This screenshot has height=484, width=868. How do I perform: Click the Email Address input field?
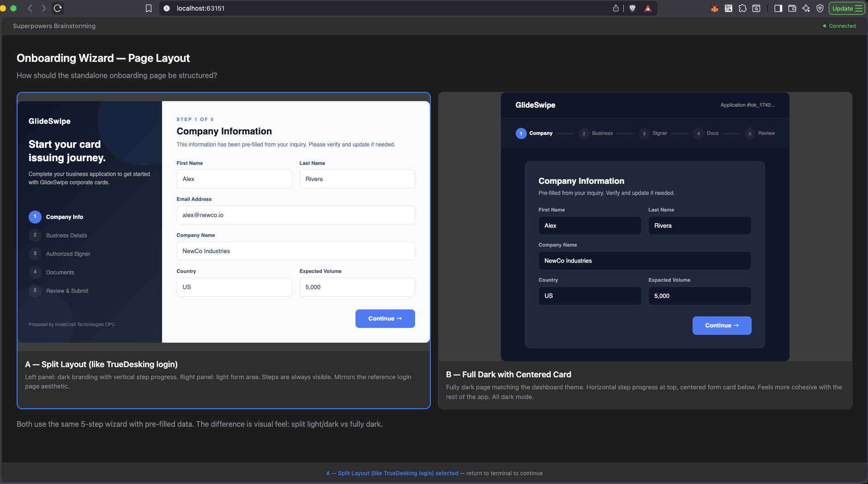pos(295,215)
